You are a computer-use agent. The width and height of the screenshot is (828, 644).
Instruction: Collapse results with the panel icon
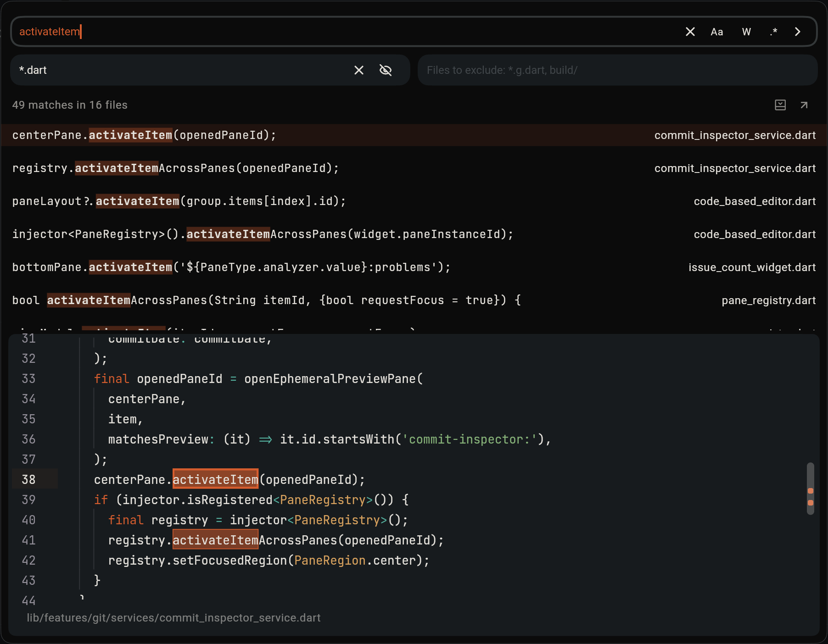pyautogui.click(x=780, y=105)
